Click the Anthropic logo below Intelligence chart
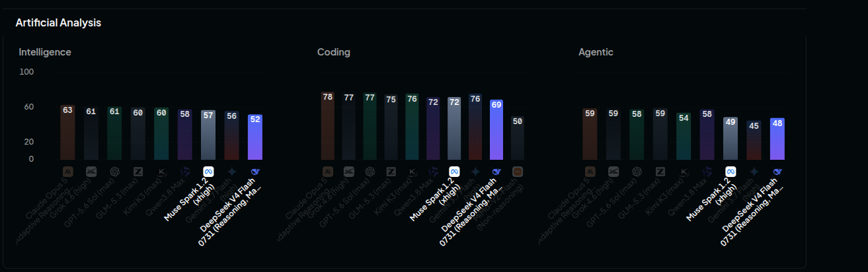The image size is (868, 272). coord(67,172)
